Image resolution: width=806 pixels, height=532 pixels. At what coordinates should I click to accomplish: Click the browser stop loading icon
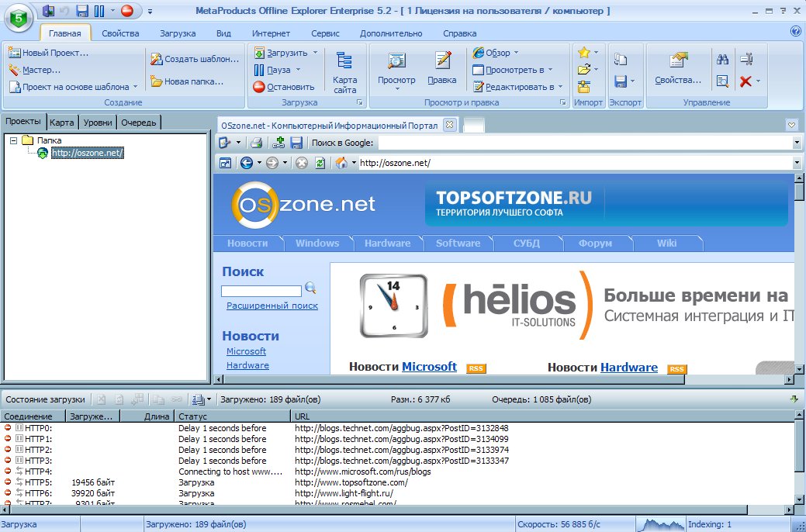[x=302, y=163]
